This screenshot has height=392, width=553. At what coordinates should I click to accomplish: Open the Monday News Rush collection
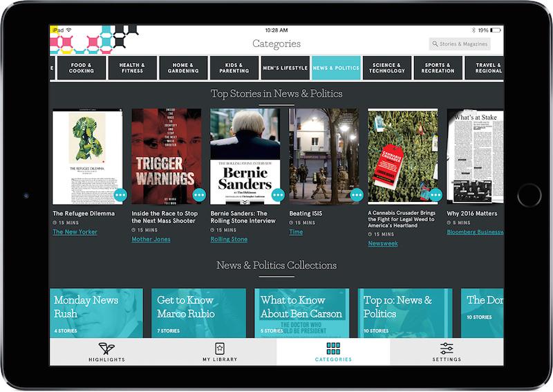pos(97,313)
